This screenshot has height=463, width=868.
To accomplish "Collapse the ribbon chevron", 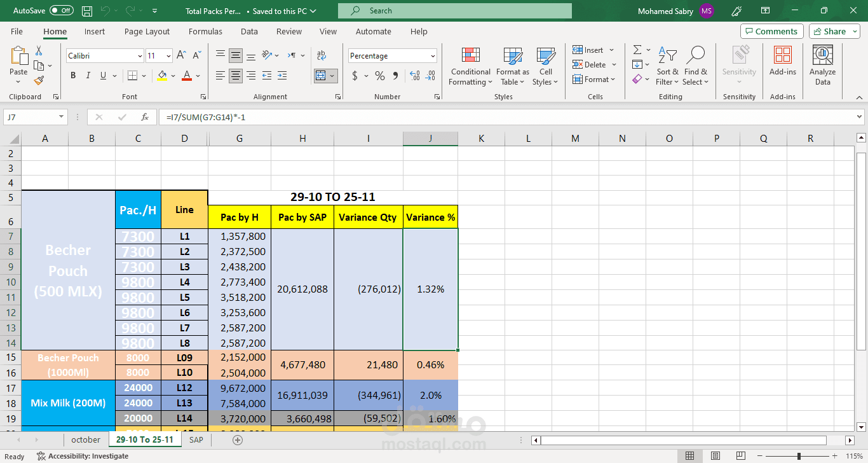I will coord(858,97).
